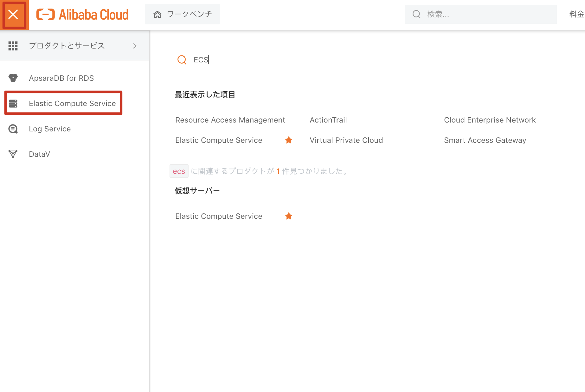
Task: Open the ワークベンチ home button
Action: tap(183, 14)
